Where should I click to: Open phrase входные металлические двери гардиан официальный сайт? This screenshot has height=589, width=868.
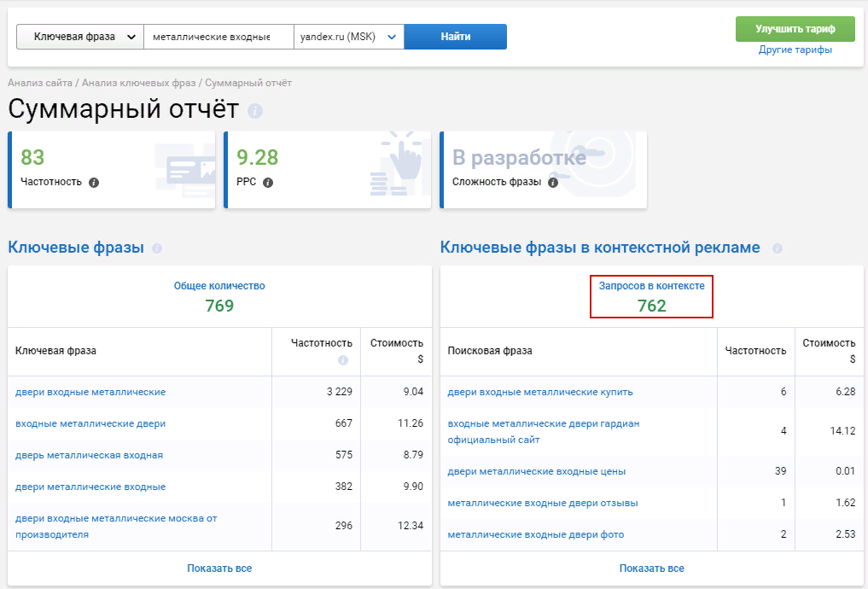pos(544,432)
